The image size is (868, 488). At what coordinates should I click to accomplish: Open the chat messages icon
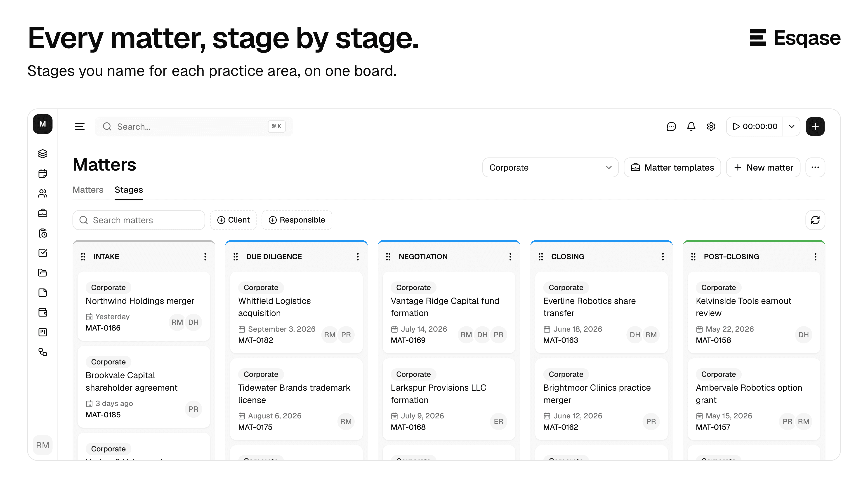[671, 127]
